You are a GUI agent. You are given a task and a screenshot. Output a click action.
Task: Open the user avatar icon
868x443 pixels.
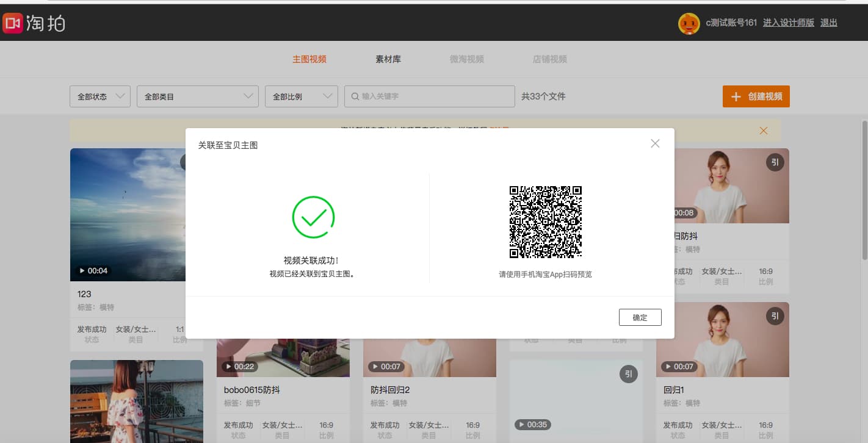click(689, 23)
